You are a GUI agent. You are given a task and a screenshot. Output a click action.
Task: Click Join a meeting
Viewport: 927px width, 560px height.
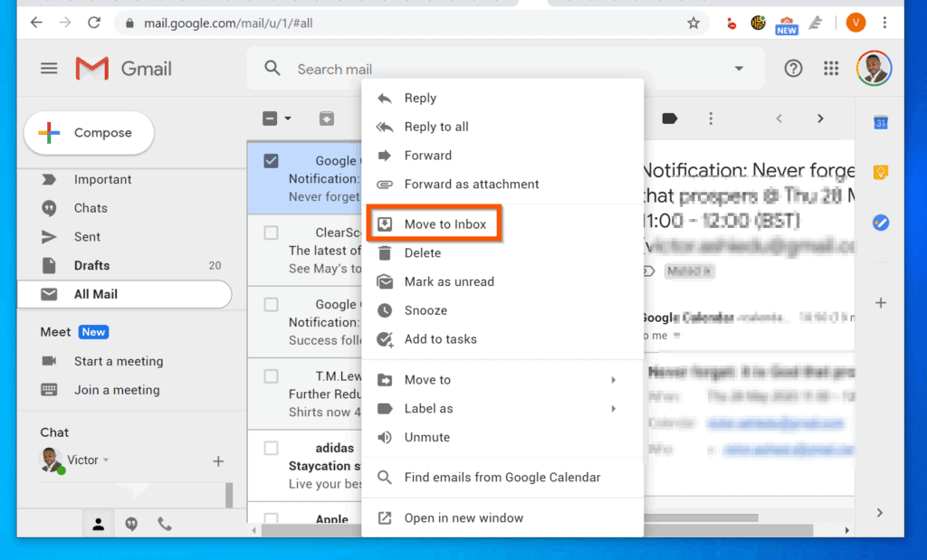(x=117, y=391)
